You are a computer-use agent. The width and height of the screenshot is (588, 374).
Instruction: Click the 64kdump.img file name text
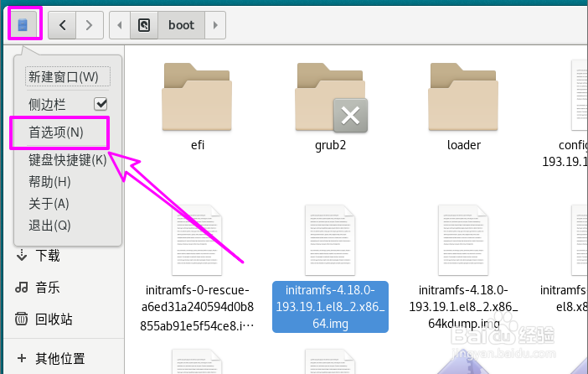click(x=463, y=307)
